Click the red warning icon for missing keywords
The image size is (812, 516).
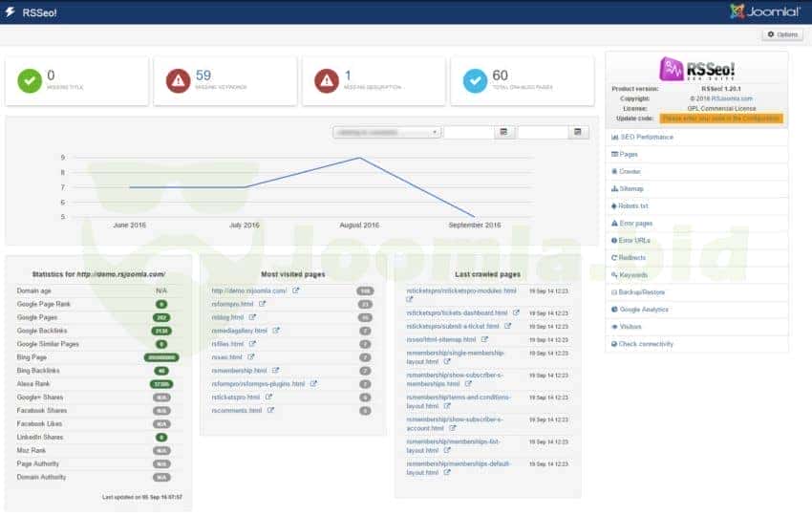tap(178, 80)
